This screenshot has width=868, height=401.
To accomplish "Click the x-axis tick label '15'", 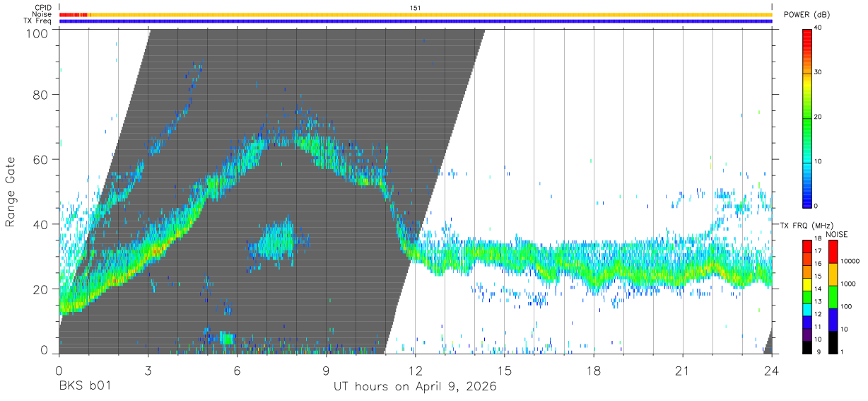I will (505, 371).
